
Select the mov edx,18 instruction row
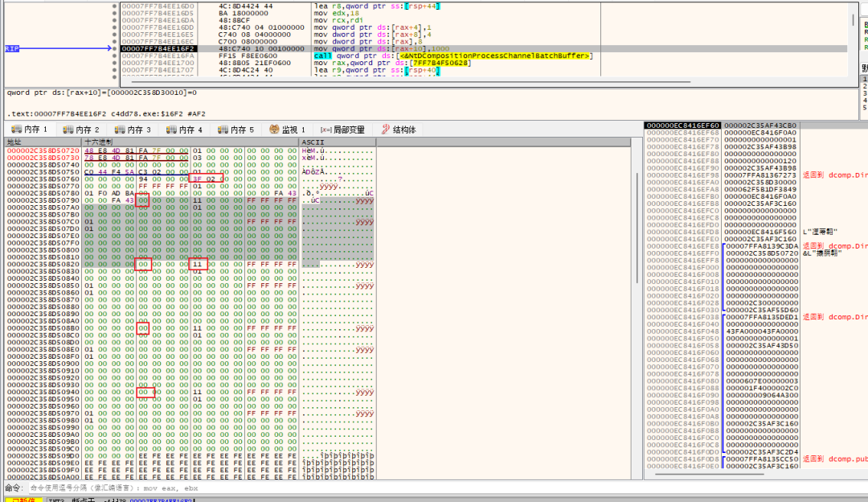(483, 14)
